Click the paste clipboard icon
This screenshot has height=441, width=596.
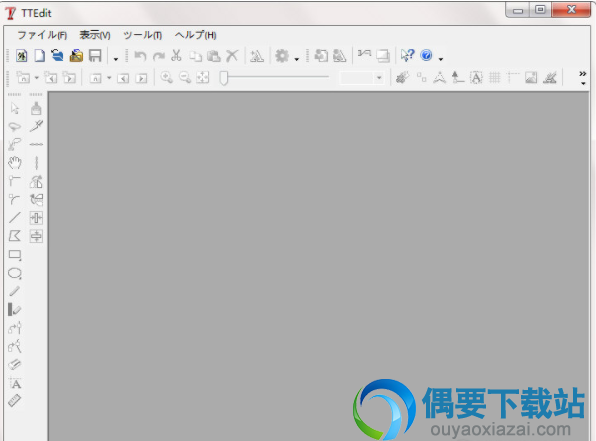tap(214, 56)
